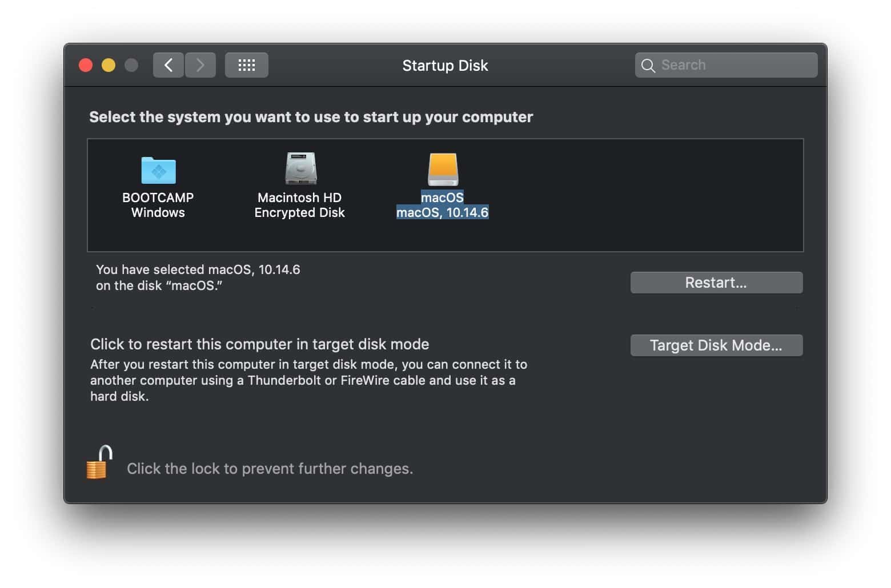This screenshot has width=891, height=588.
Task: Click the open padlock icon
Action: [99, 462]
